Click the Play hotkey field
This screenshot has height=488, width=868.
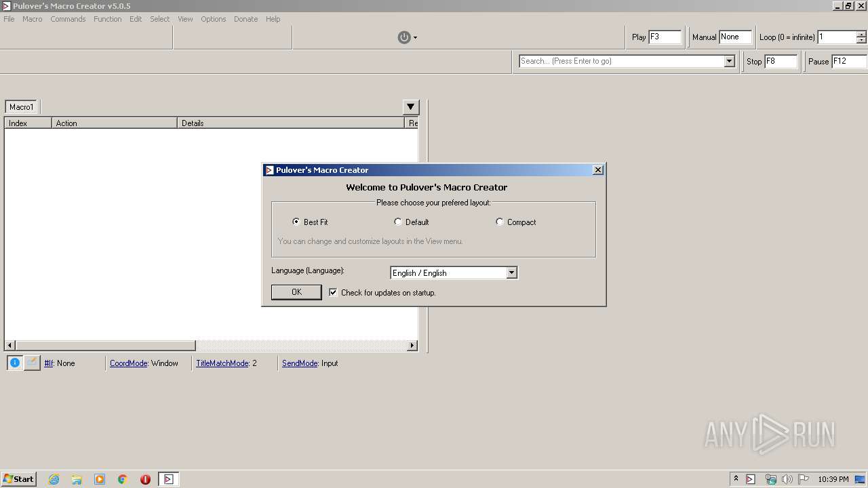pos(665,37)
